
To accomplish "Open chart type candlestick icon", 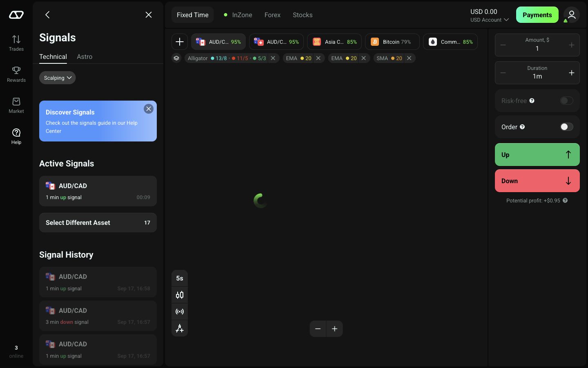I will click(x=180, y=295).
